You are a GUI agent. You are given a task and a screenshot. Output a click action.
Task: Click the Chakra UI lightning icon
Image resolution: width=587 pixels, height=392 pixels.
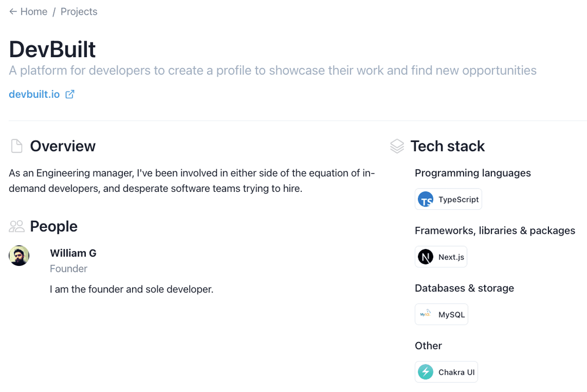click(x=426, y=372)
